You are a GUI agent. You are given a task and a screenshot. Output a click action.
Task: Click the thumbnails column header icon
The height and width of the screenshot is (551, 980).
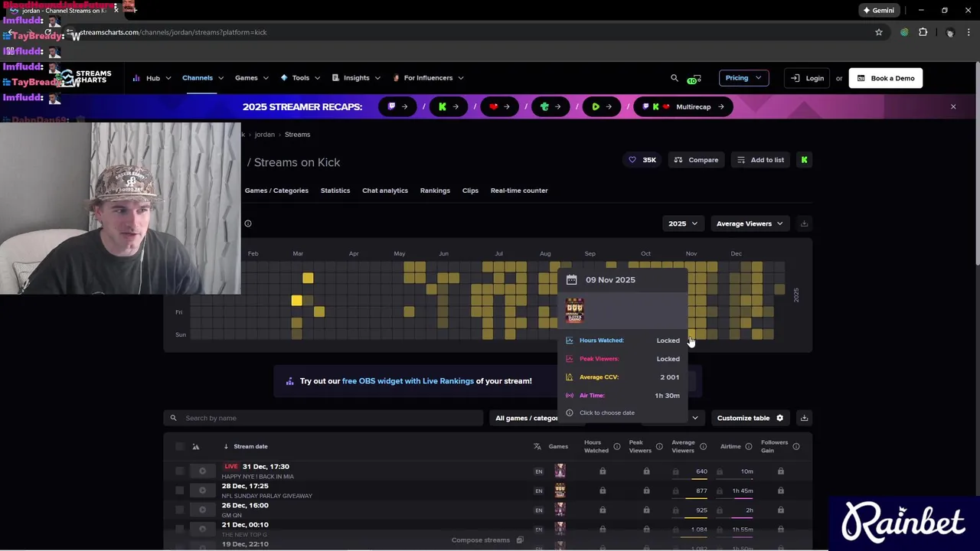pyautogui.click(x=196, y=446)
